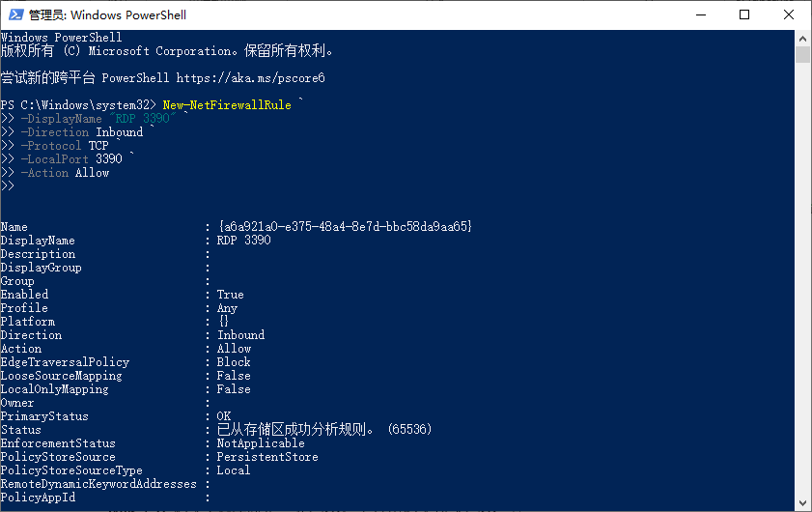The image size is (812, 512).
Task: Maximize the PowerShell window
Action: click(744, 14)
